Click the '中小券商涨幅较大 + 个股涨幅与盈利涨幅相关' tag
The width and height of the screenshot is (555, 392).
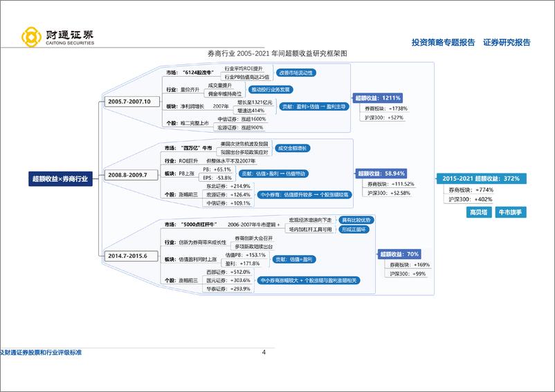309,280
